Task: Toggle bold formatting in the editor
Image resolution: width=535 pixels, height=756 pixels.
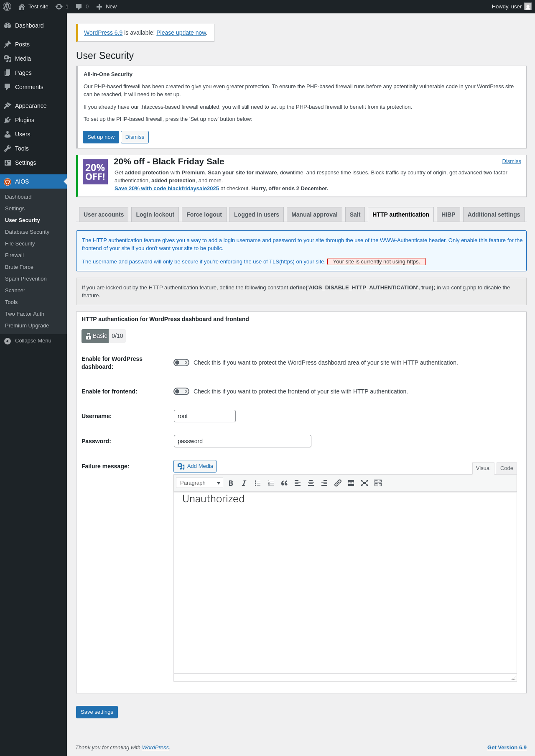Action: click(x=231, y=483)
